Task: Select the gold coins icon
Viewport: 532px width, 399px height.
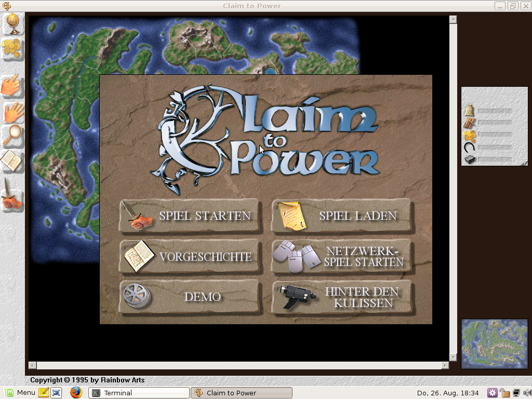Action: tap(12, 50)
